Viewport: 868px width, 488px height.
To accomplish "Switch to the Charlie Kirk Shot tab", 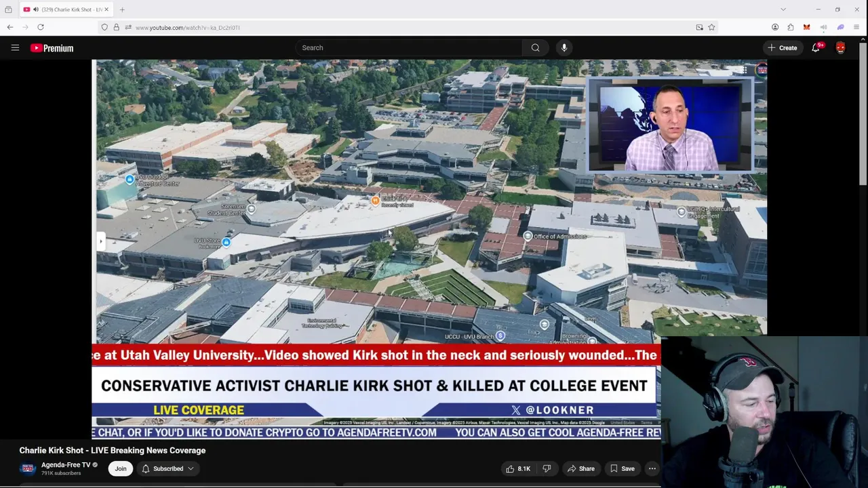I will pos(66,9).
